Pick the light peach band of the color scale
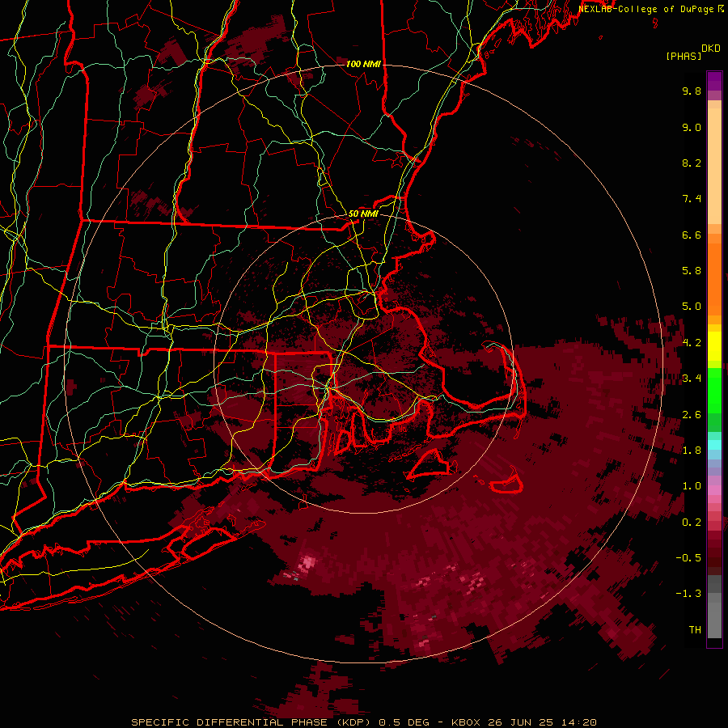 point(714,166)
